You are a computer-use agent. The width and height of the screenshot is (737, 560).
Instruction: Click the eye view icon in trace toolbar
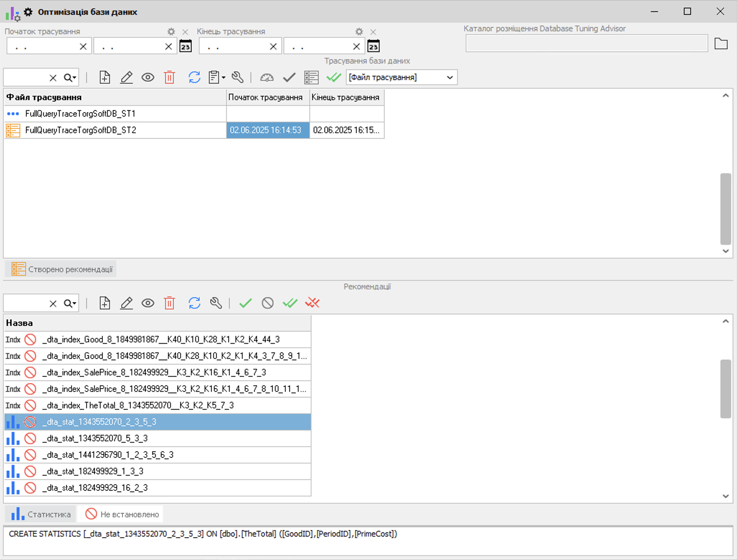(x=148, y=77)
